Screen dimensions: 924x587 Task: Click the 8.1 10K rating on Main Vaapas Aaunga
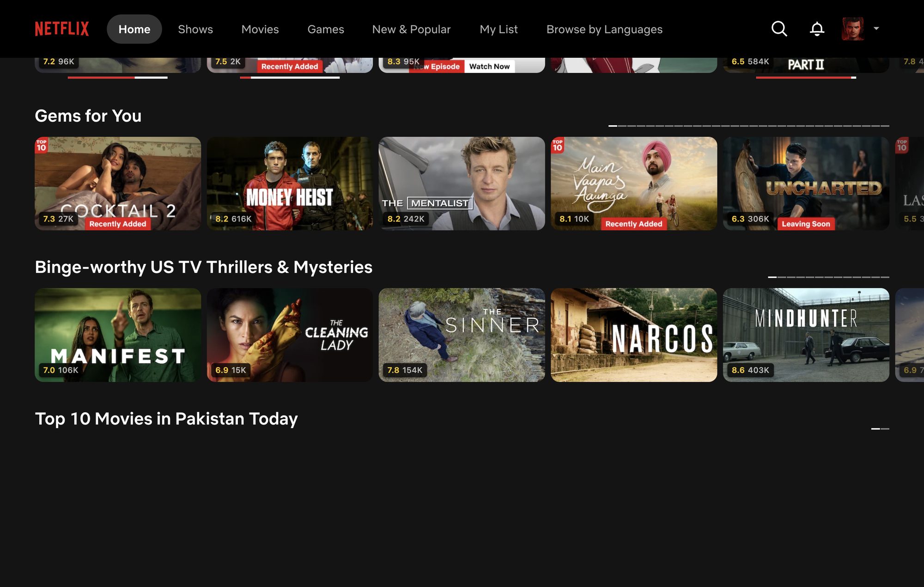(x=574, y=219)
